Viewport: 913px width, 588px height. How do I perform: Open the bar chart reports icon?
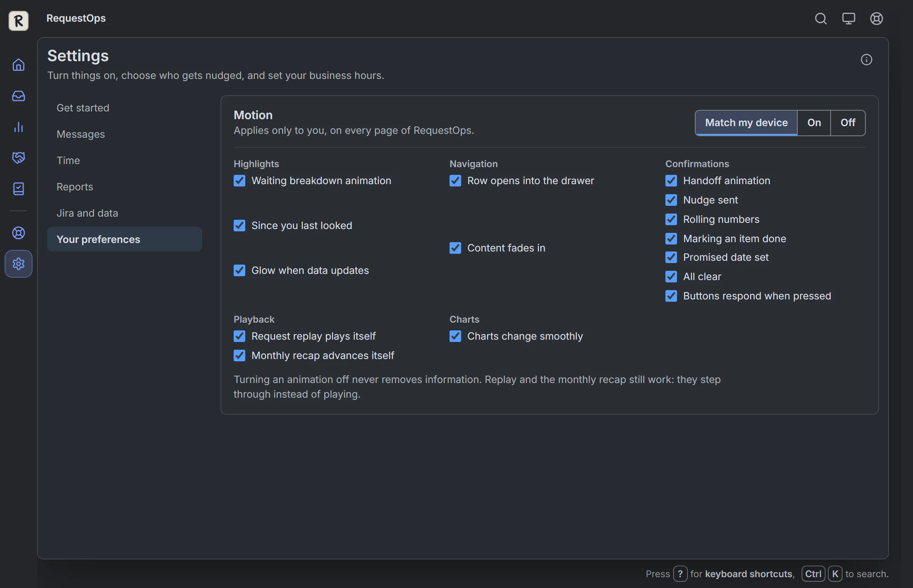[x=19, y=127]
